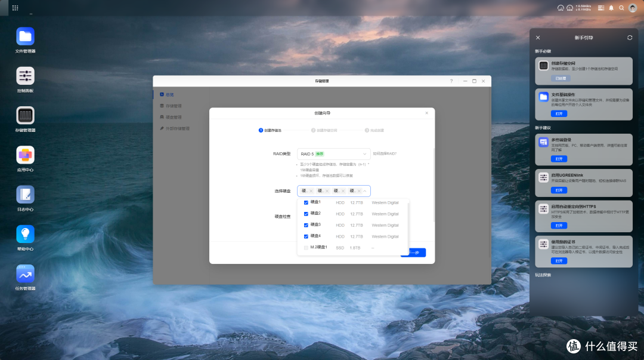Close the 新手引导 panel with the X
Screen dimensions: 644x360
(538, 38)
